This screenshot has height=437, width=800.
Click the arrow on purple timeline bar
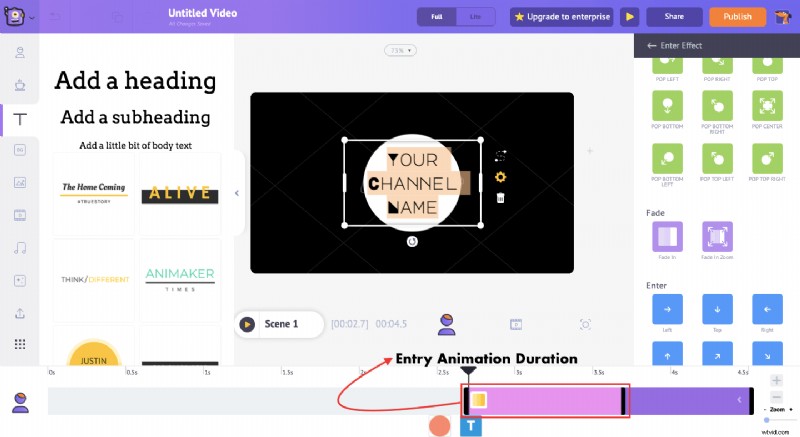pyautogui.click(x=739, y=400)
